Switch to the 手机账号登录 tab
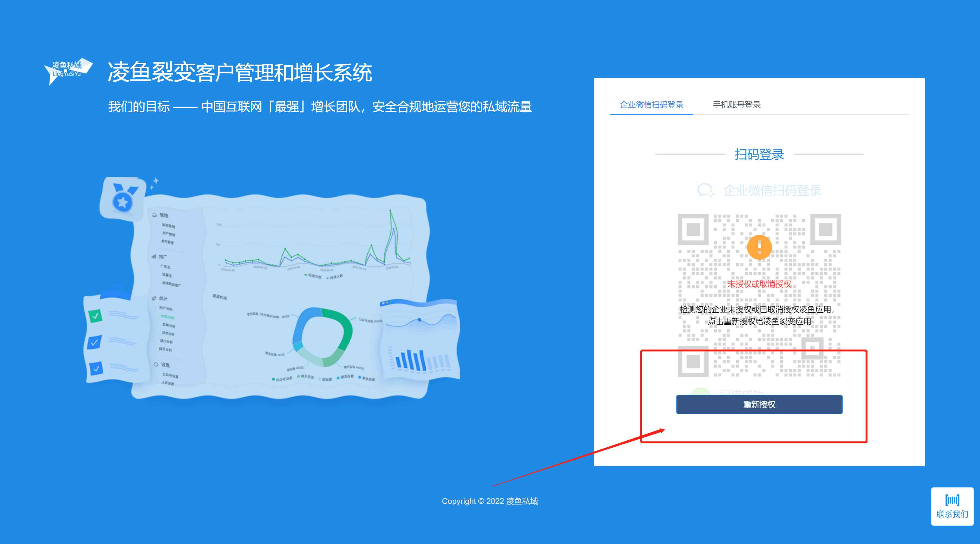The width and height of the screenshot is (980, 544). click(x=736, y=105)
